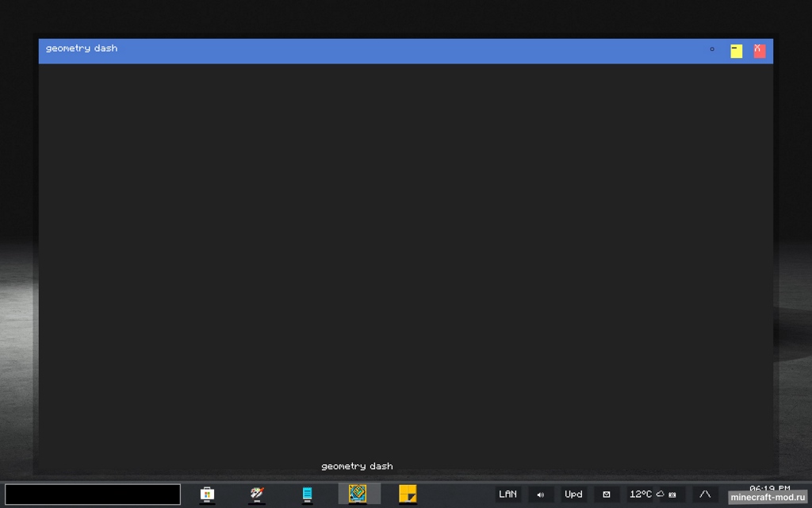Launch the Paint app from taskbar
812x508 pixels.
coord(256,495)
